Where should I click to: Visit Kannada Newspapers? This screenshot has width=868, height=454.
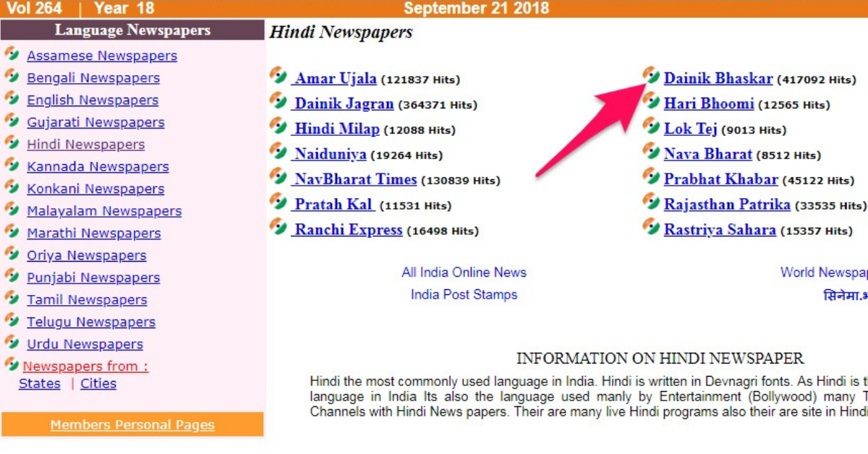tap(98, 167)
